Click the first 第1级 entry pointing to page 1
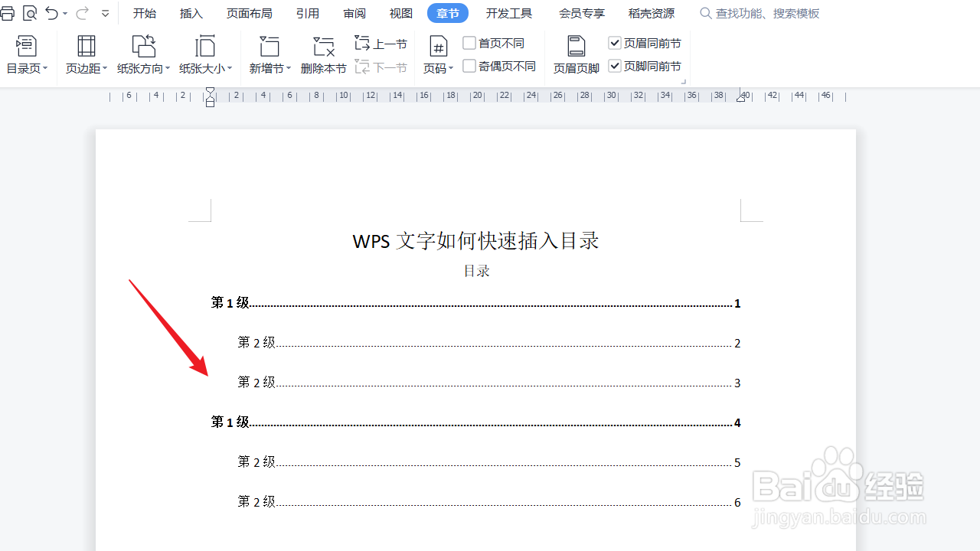Viewport: 980px width, 551px height. [x=475, y=303]
